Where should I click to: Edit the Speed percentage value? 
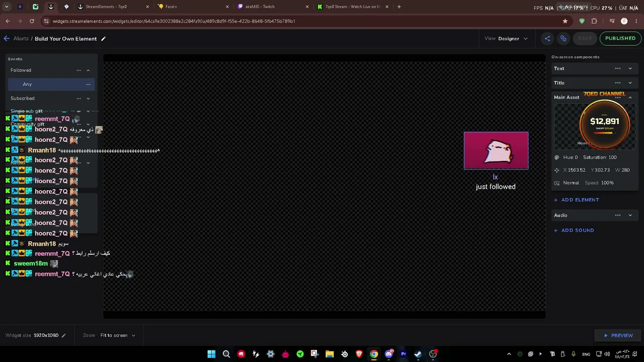[607, 183]
